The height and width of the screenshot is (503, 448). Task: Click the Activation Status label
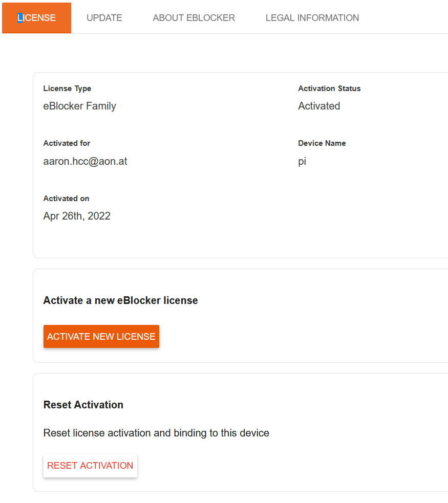point(329,89)
